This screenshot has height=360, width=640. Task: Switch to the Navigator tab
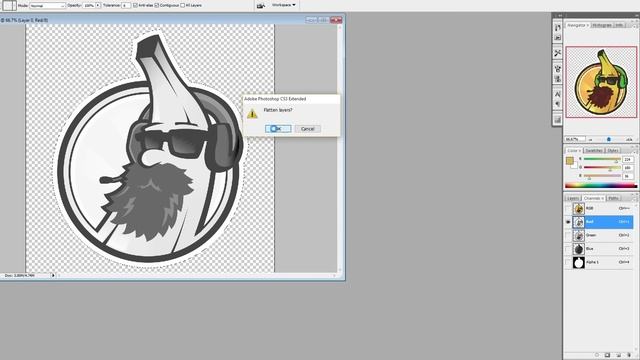coord(577,25)
